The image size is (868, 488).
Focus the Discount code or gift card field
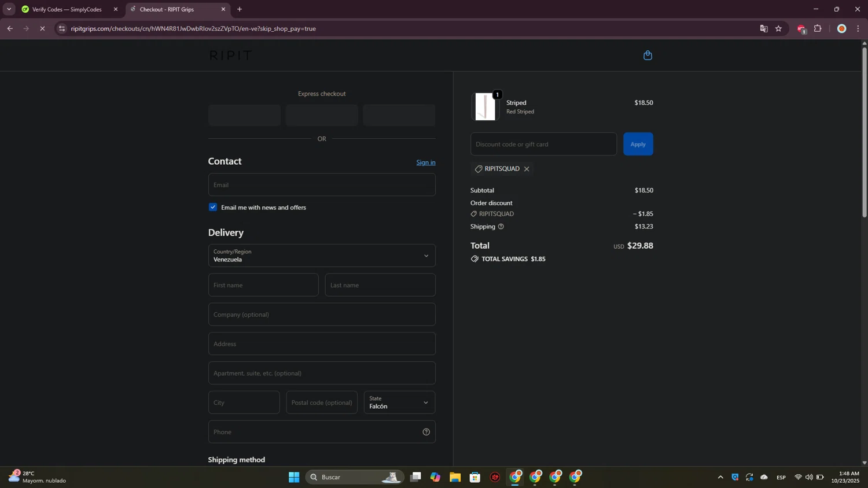pos(543,144)
